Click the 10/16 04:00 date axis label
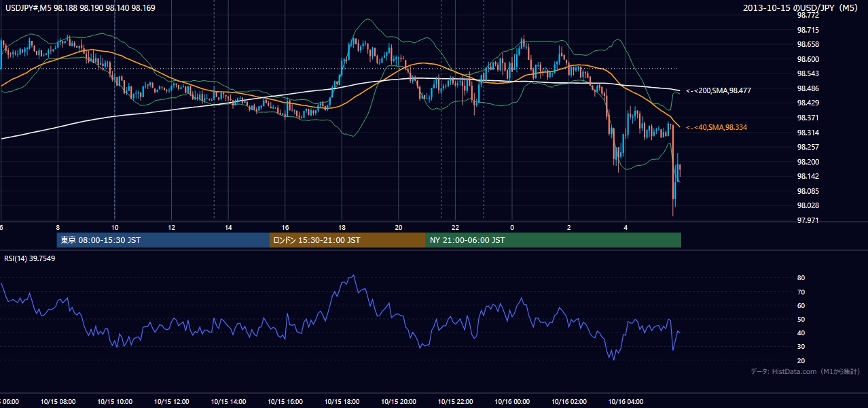The height and width of the screenshot is (408, 868). [x=625, y=401]
